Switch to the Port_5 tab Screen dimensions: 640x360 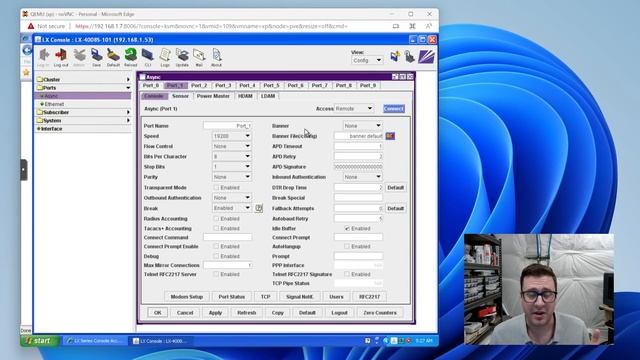[x=271, y=85]
